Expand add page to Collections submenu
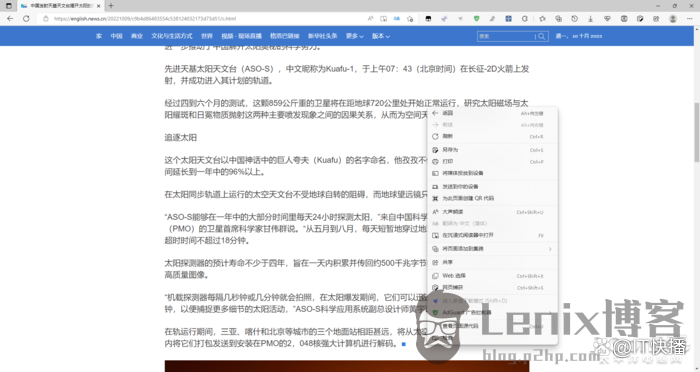Image resolution: width=700 pixels, height=372 pixels. (492, 249)
